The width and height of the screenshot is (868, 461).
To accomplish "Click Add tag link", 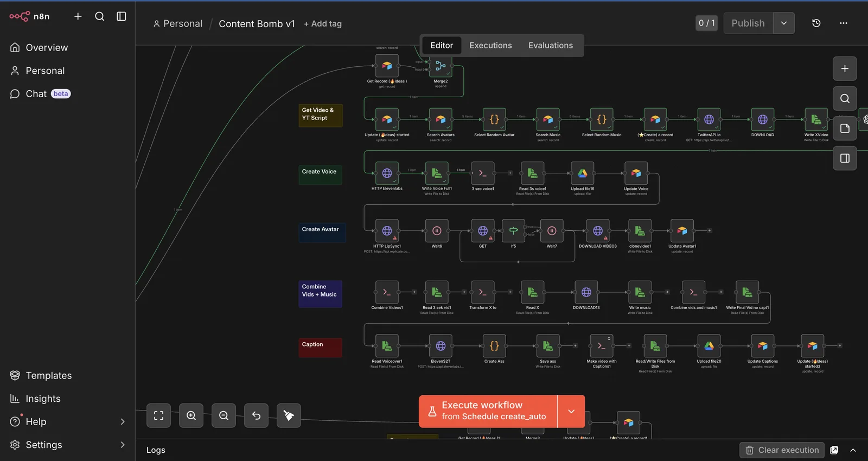I will tap(323, 24).
